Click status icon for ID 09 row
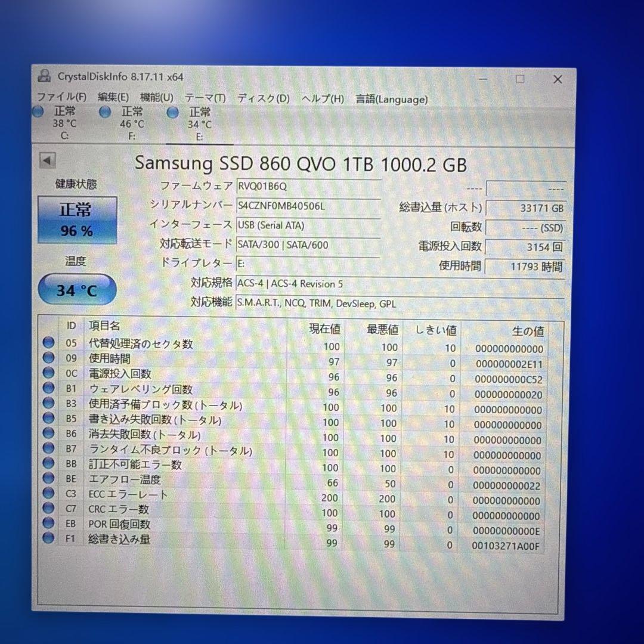 48,357
